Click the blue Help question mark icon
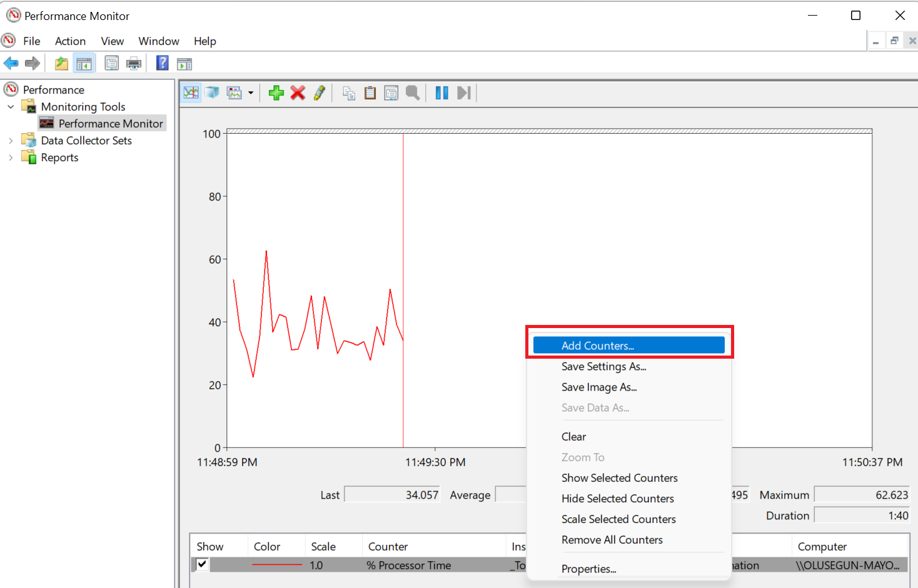 pyautogui.click(x=162, y=63)
